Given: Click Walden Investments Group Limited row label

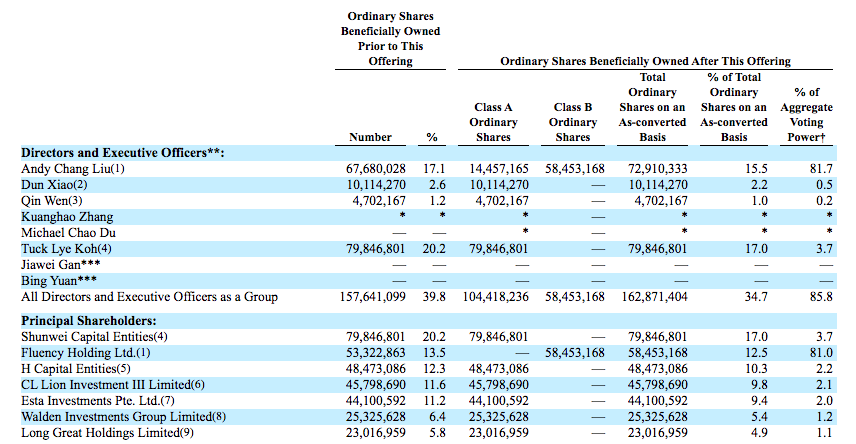Looking at the screenshot, I should (112, 417).
